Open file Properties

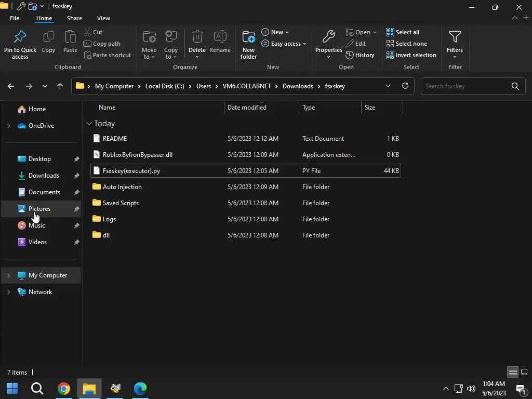click(x=328, y=45)
